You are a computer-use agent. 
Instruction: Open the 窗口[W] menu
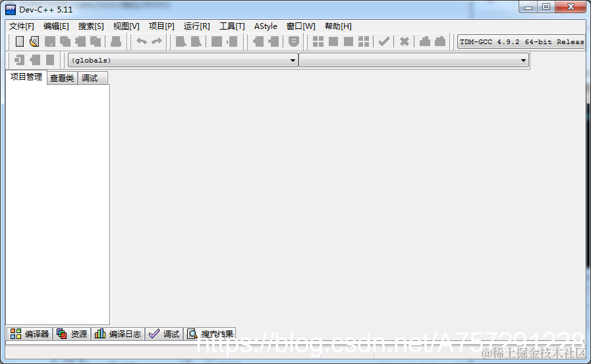pyautogui.click(x=301, y=26)
